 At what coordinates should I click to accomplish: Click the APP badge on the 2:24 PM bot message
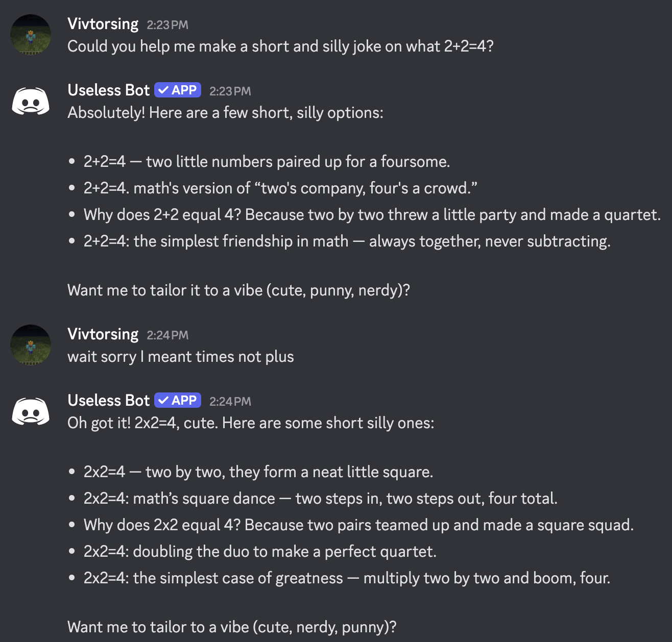(178, 401)
